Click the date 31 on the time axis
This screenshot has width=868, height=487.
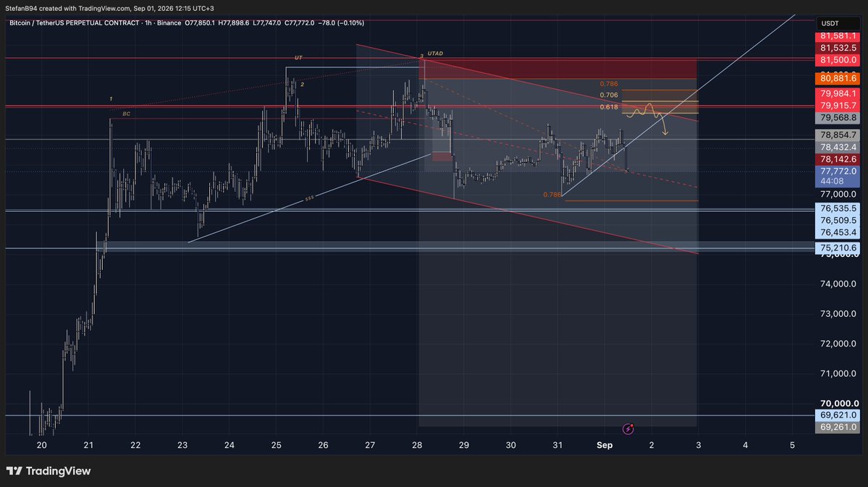[x=557, y=446]
